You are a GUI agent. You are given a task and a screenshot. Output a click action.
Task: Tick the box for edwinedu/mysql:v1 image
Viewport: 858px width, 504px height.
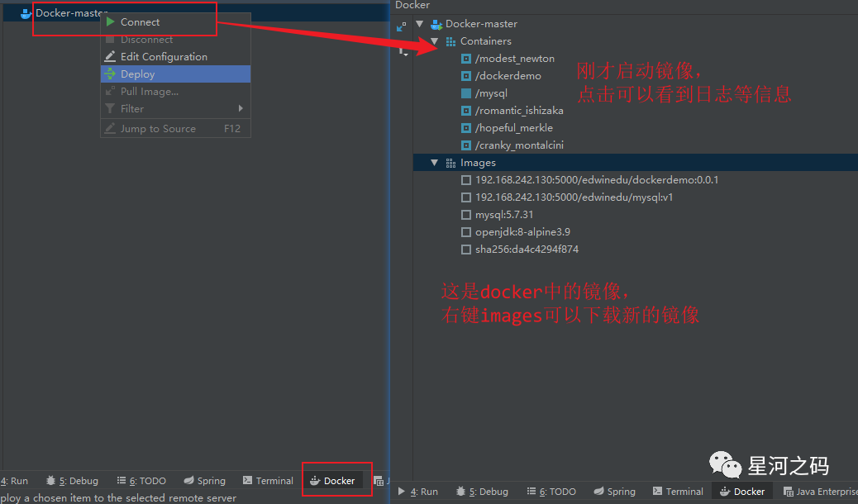click(x=466, y=197)
